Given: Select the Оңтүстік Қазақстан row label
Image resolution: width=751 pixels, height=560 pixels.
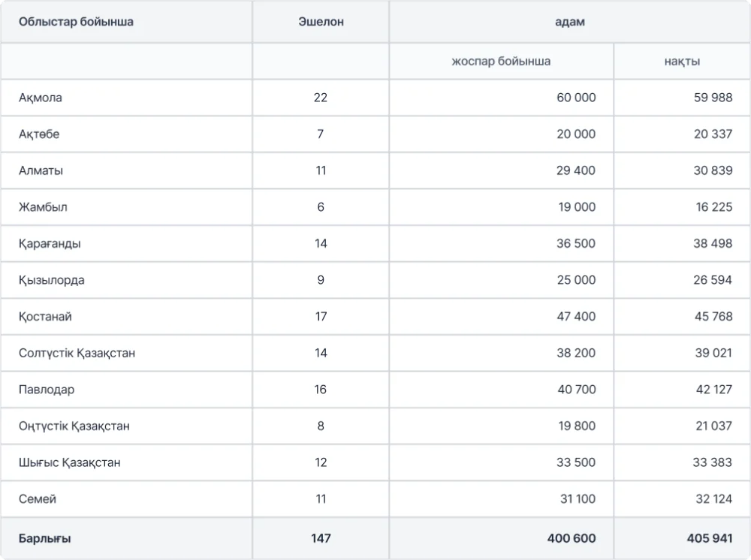Looking at the screenshot, I should pyautogui.click(x=74, y=426).
